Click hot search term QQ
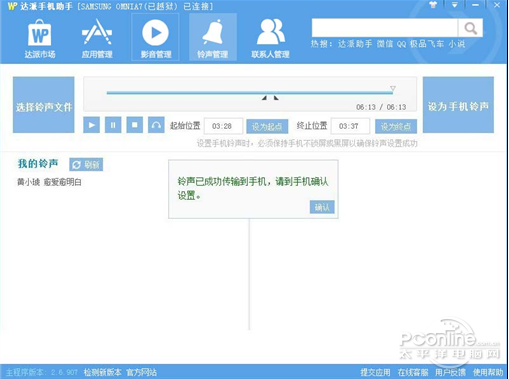Viewport: 509px width, 379px height. point(401,44)
